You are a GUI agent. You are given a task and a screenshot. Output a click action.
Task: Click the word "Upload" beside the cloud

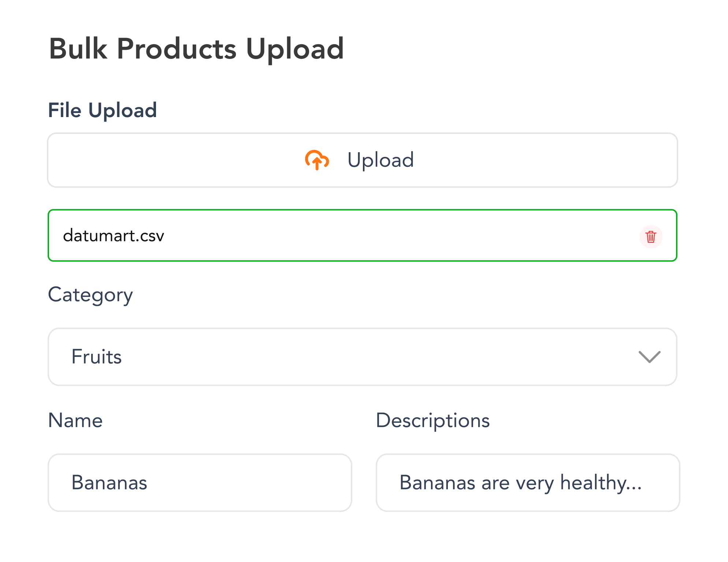pos(380,160)
